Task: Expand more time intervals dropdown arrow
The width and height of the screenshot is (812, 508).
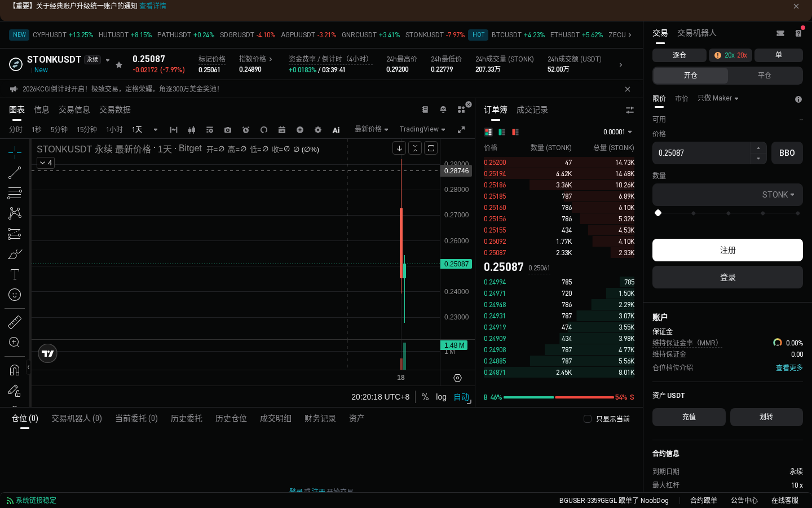Action: point(156,130)
